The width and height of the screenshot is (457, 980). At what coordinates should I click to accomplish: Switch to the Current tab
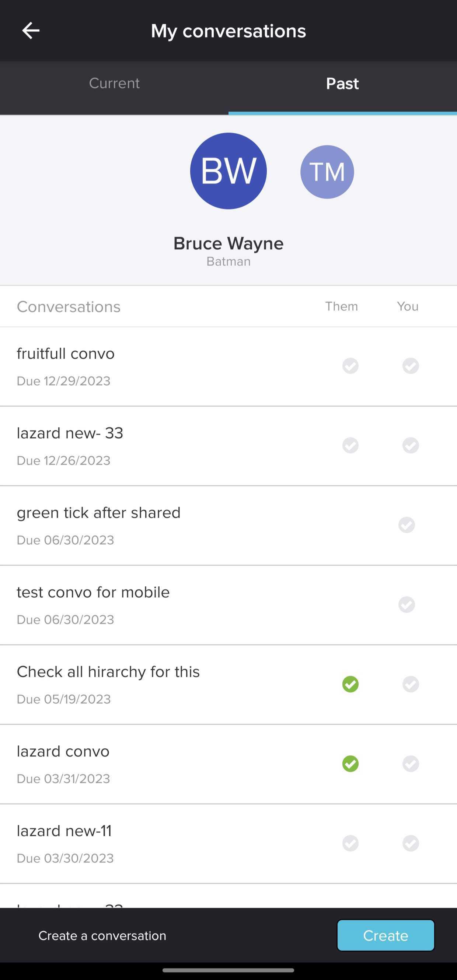[x=114, y=84]
